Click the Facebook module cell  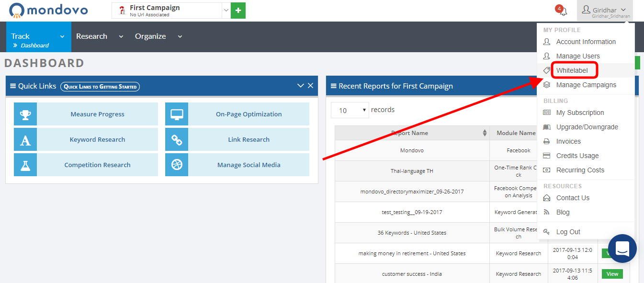point(519,150)
